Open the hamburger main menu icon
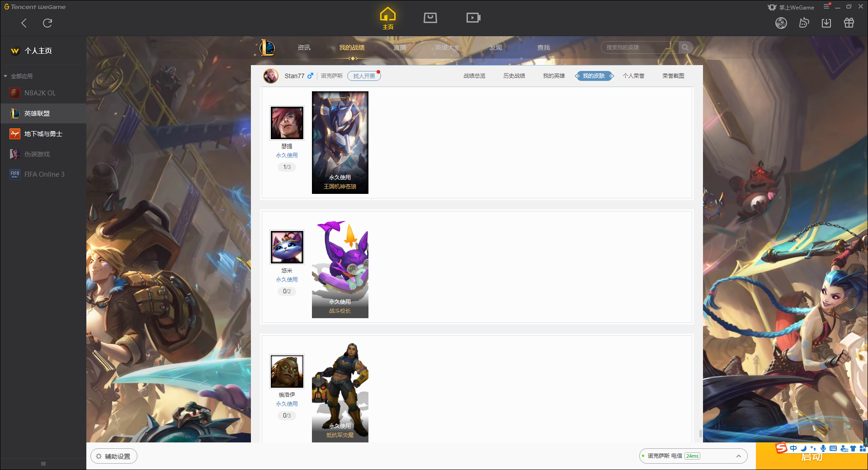Viewport: 868px width, 470px height. [x=826, y=6]
